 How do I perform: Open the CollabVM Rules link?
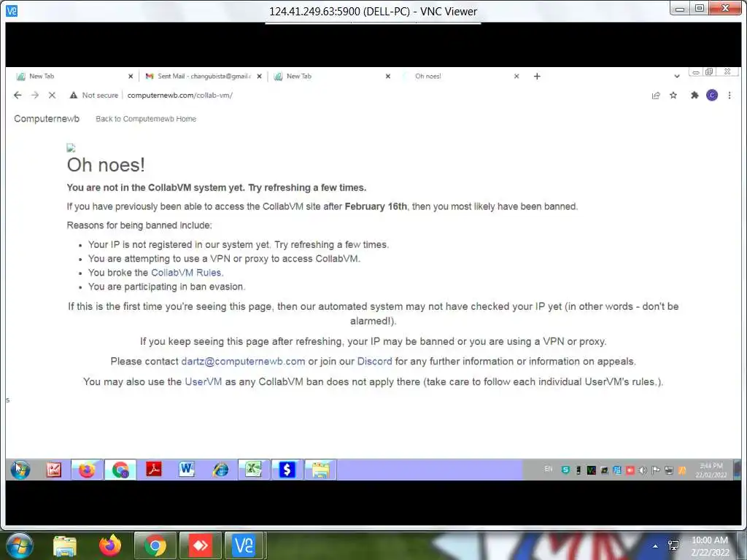tap(186, 273)
